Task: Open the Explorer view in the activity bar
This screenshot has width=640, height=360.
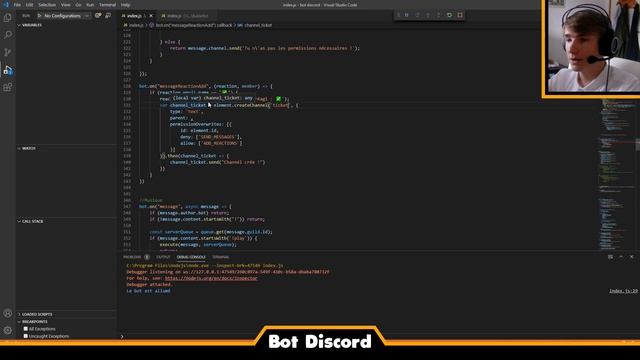Action: pos(7,18)
